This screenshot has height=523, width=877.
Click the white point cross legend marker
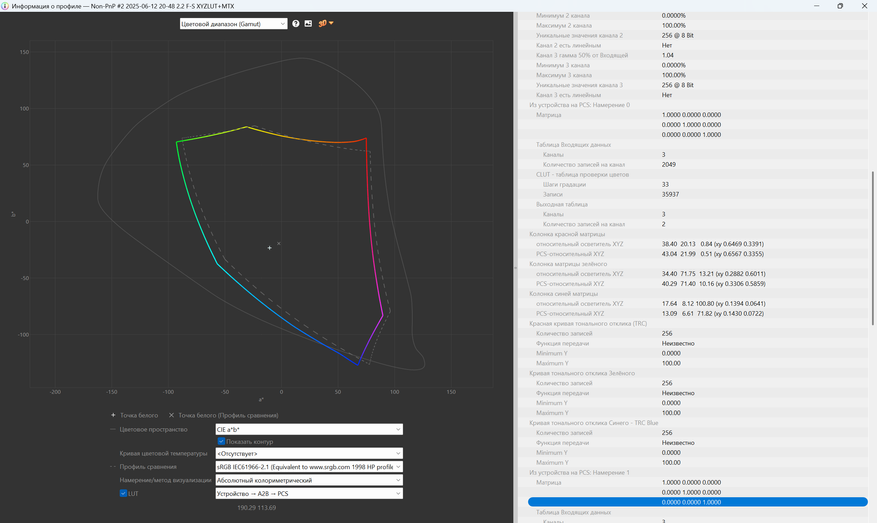(113, 415)
